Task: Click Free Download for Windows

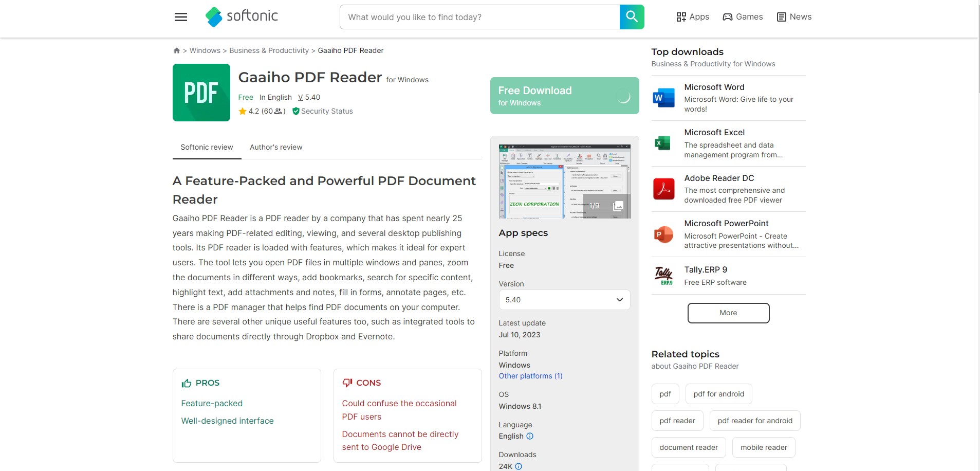Action: click(565, 96)
